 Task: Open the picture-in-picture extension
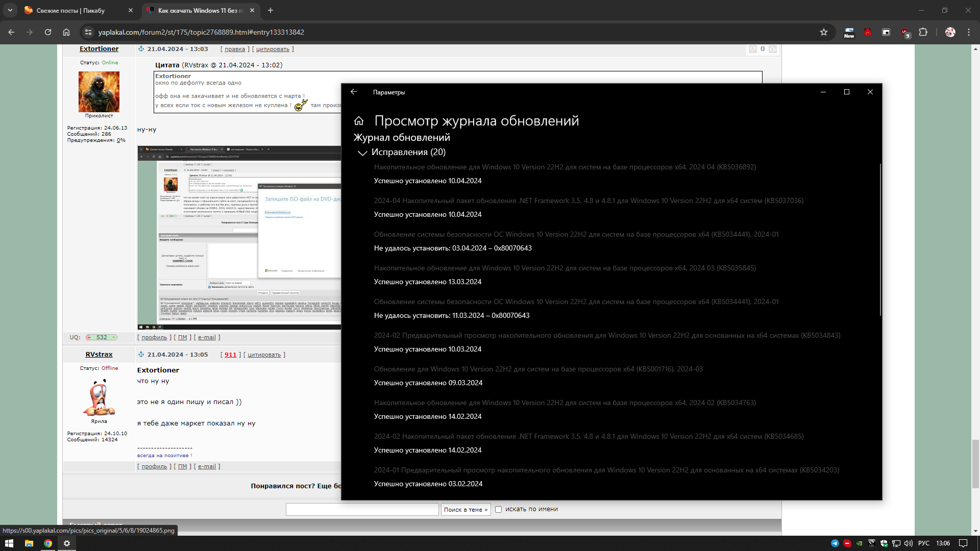click(x=886, y=32)
